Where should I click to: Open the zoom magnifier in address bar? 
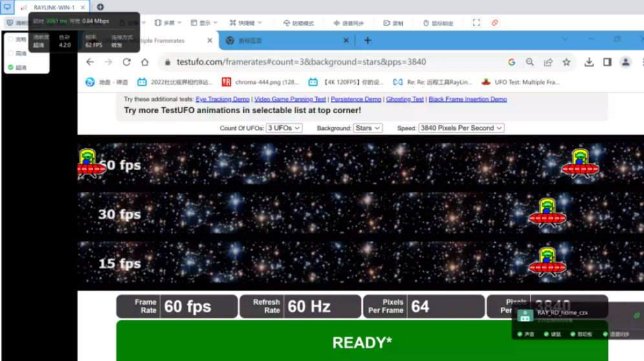530,62
